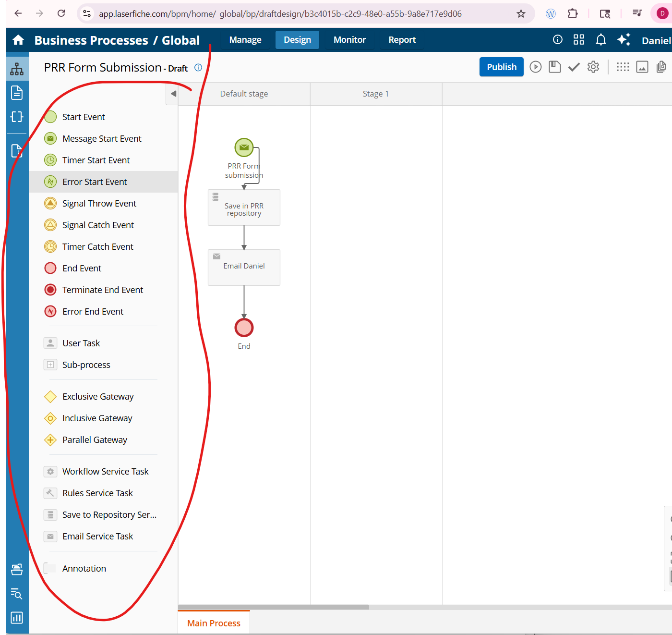The image size is (672, 635).
Task: Select Signal Throw Event from the palette
Action: point(103,203)
